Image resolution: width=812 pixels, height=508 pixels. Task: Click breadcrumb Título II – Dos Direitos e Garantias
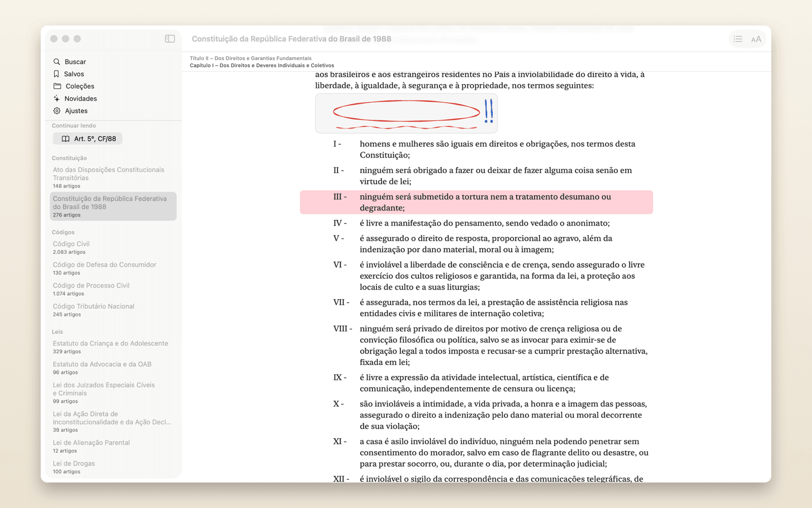[x=251, y=58]
